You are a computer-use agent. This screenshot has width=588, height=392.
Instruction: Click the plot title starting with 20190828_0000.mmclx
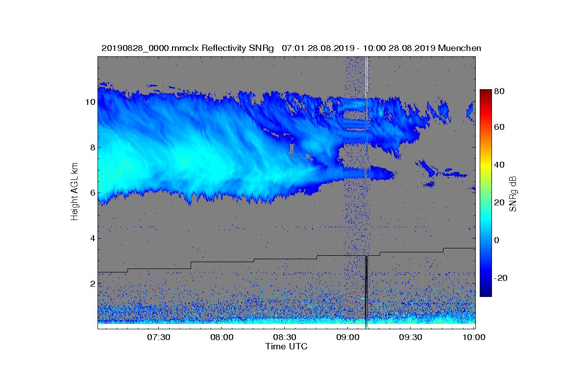[291, 48]
